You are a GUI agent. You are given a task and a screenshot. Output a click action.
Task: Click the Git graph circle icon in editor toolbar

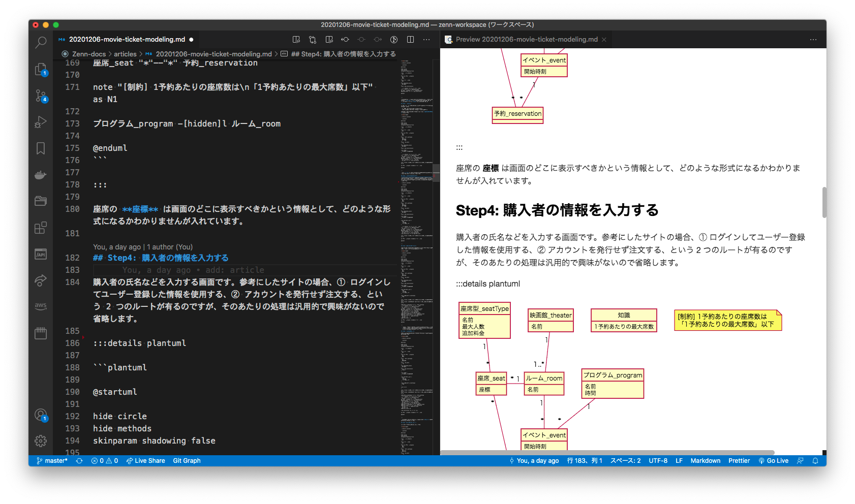pyautogui.click(x=394, y=39)
